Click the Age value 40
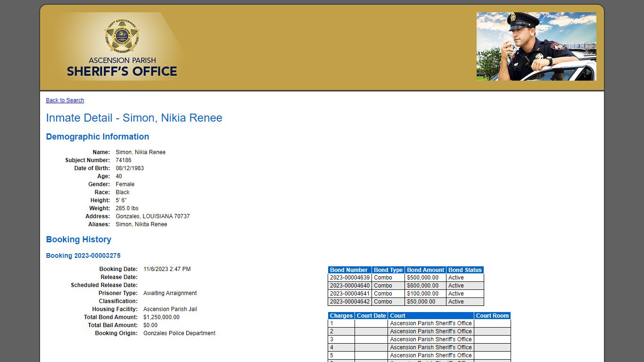Screen dimensions: 644x362 point(119,176)
